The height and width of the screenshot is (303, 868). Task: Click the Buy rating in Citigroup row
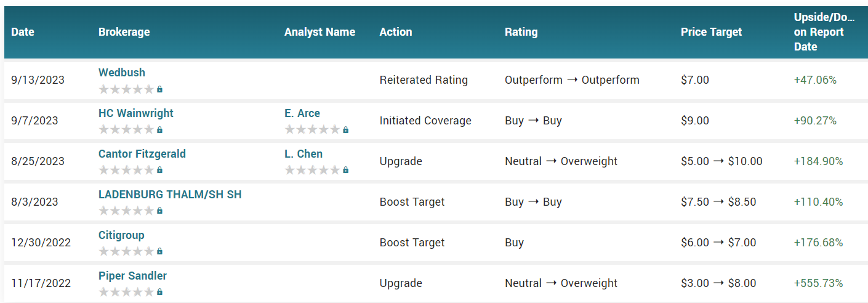tap(514, 243)
